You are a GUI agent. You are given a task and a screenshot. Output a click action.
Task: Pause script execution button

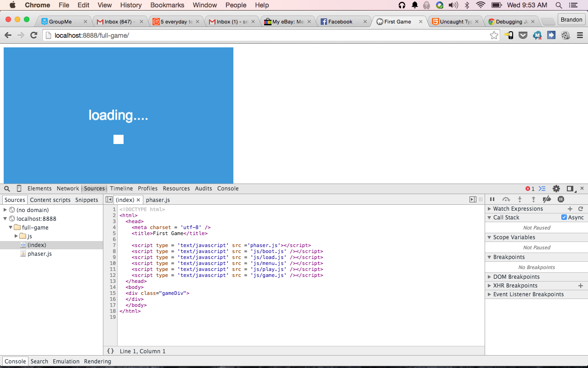pyautogui.click(x=492, y=199)
